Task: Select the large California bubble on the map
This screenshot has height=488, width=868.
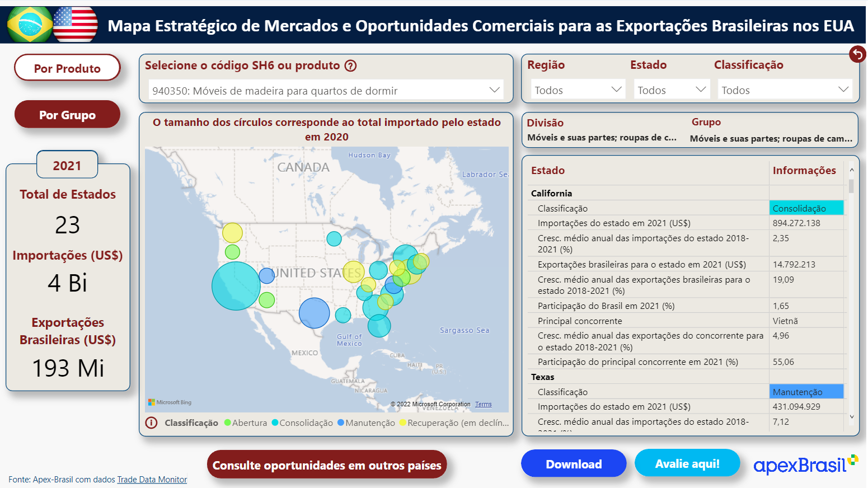Action: pos(237,286)
